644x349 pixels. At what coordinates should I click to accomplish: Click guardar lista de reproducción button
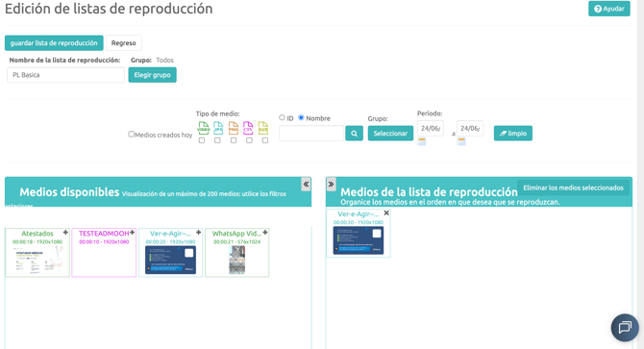tap(54, 43)
